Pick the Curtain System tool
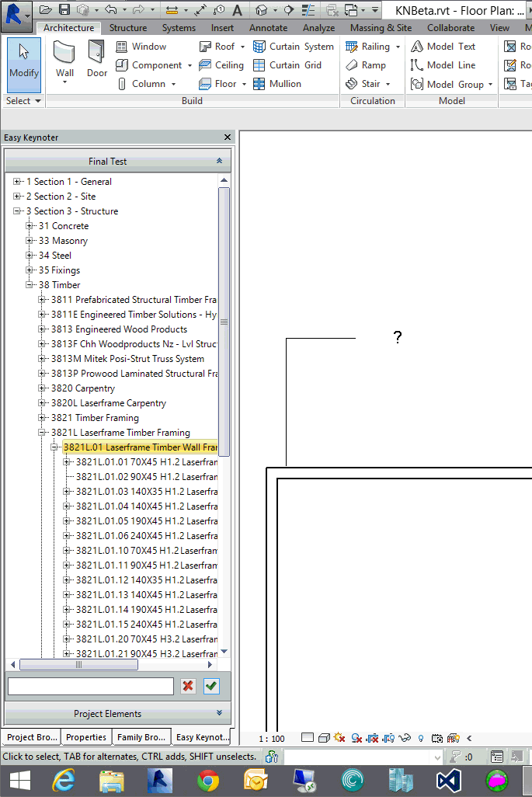The height and width of the screenshot is (797, 532). [x=294, y=47]
